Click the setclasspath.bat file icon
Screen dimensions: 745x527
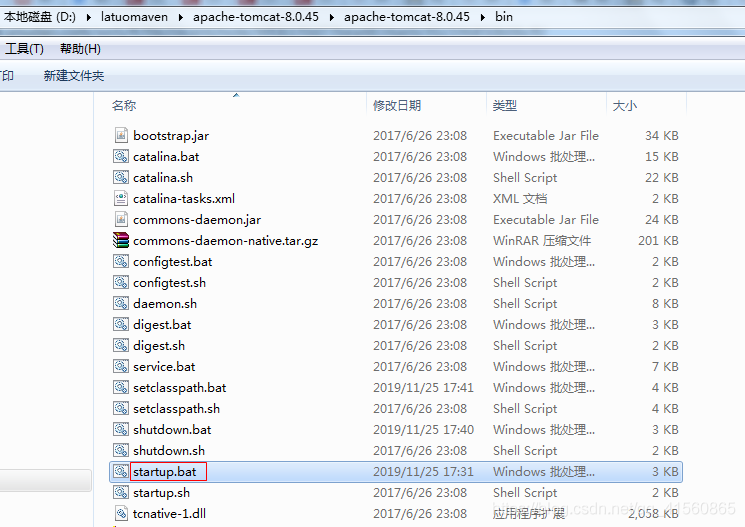[121, 387]
